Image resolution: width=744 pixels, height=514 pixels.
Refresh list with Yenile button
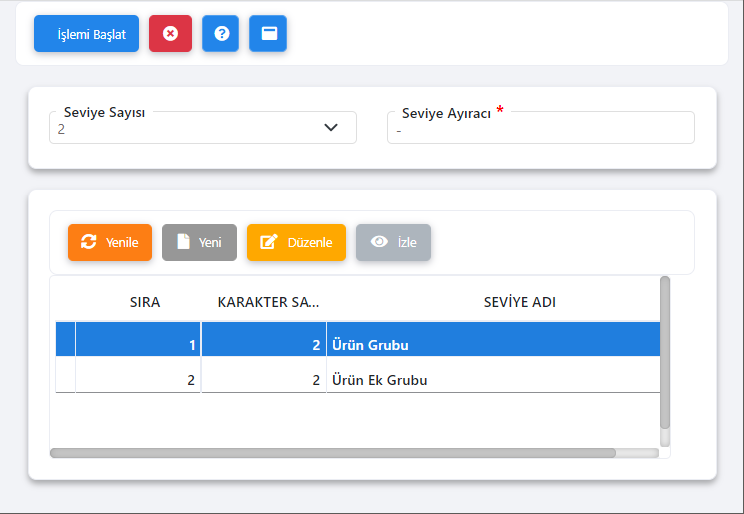click(x=110, y=243)
